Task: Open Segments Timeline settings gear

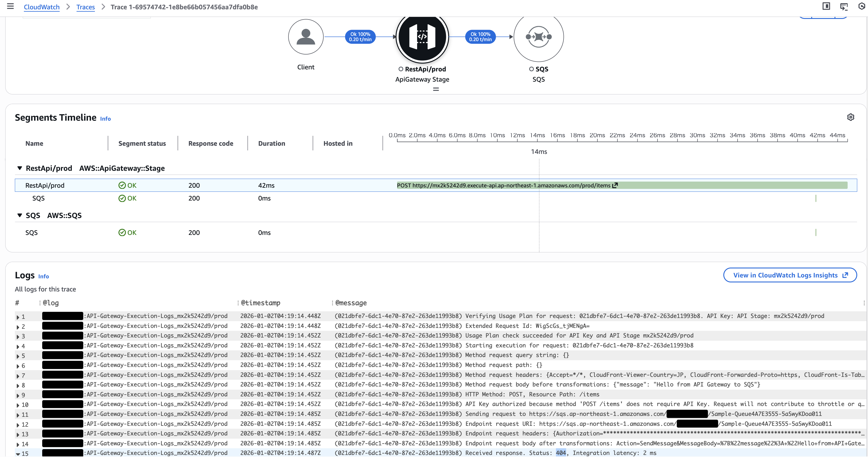Action: click(x=851, y=117)
